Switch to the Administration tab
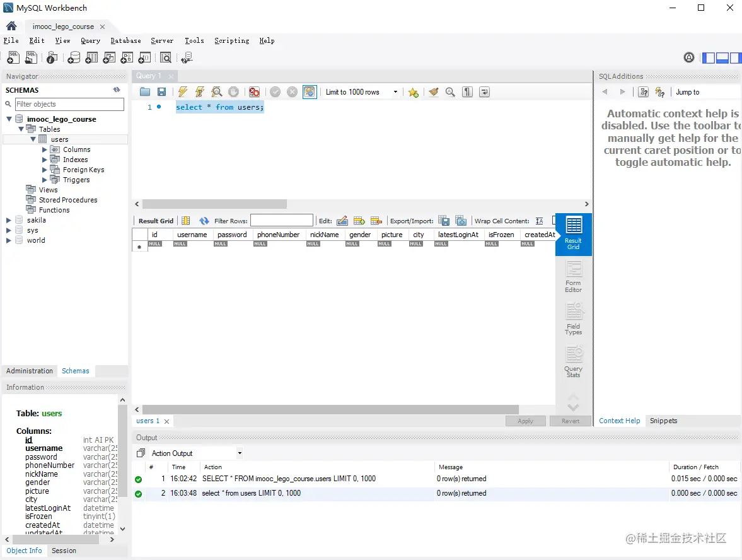The height and width of the screenshot is (560, 742). point(30,371)
